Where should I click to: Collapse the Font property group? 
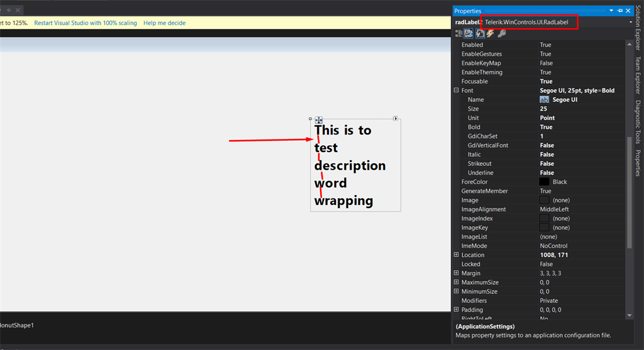pos(457,90)
